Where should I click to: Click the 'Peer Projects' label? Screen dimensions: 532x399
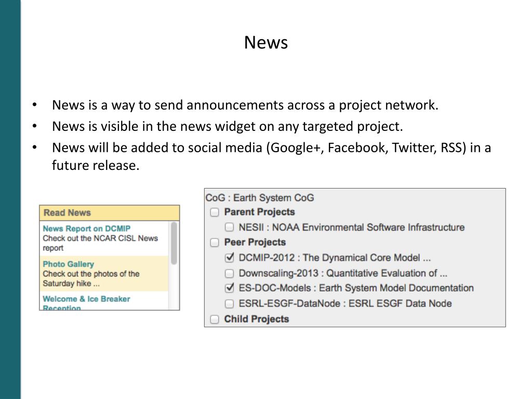coord(255,242)
